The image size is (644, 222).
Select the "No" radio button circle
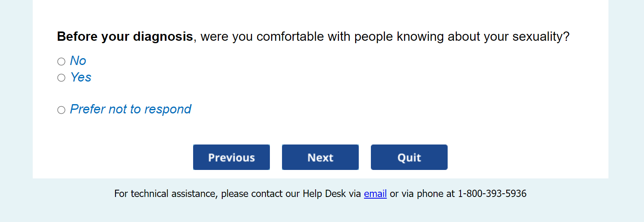click(x=61, y=61)
